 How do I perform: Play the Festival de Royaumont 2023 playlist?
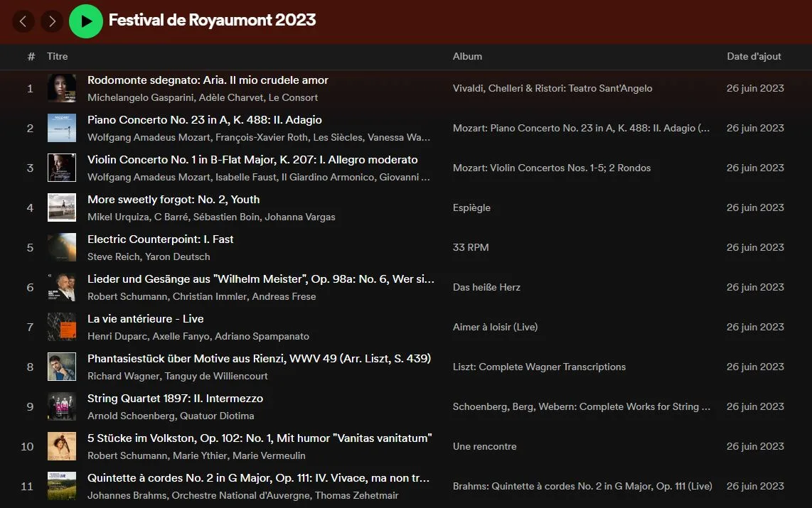(86, 21)
